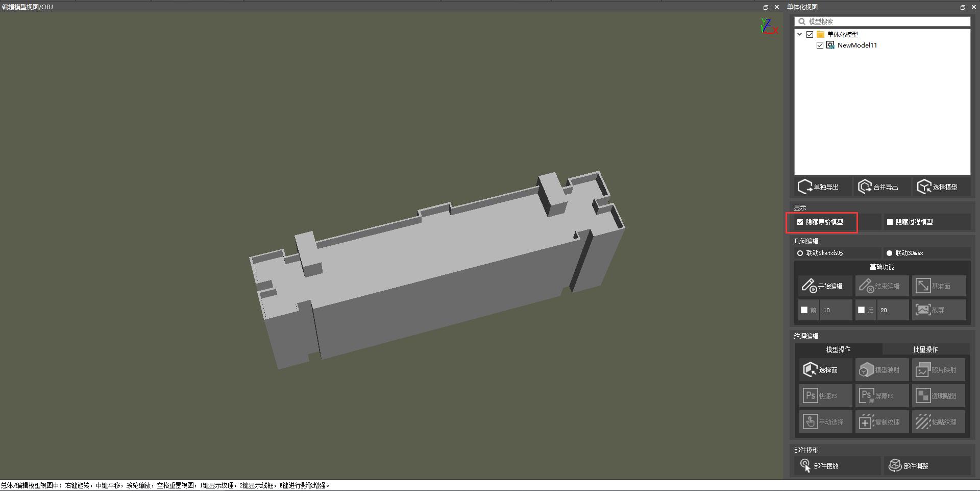This screenshot has width=980, height=491.
Task: Click the 粘贴纹理 paste texture button
Action: point(939,422)
